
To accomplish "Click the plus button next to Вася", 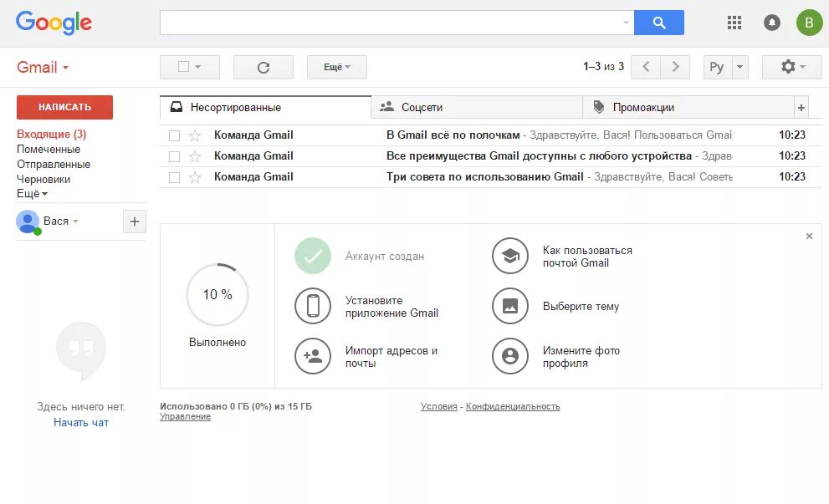I will point(135,221).
